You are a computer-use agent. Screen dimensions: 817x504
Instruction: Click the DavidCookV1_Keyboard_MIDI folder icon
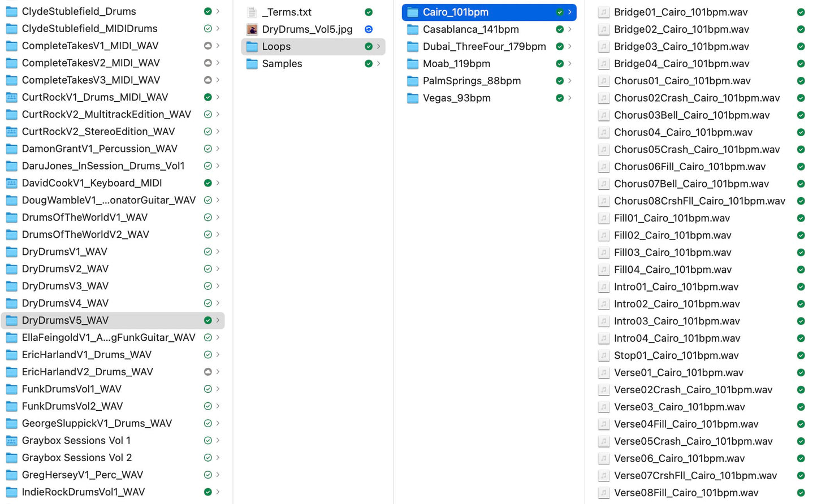(x=11, y=183)
